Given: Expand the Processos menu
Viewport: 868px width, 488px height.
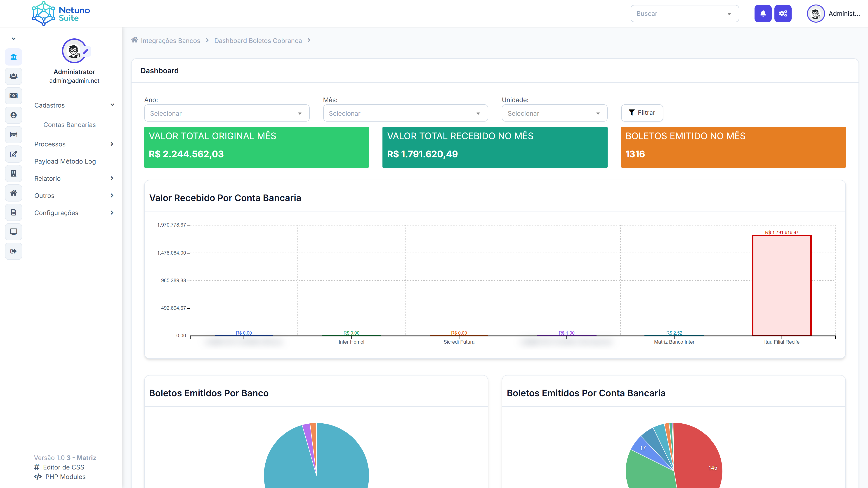Looking at the screenshot, I should coord(74,144).
